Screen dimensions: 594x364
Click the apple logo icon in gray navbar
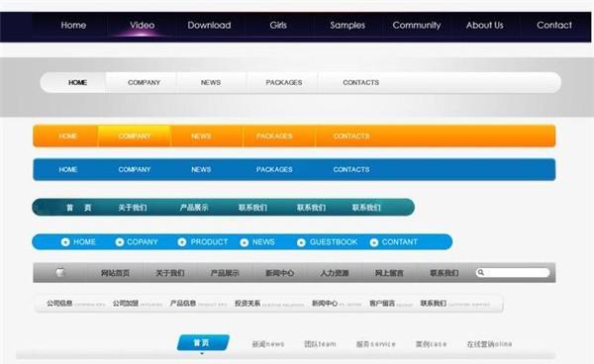[60, 272]
